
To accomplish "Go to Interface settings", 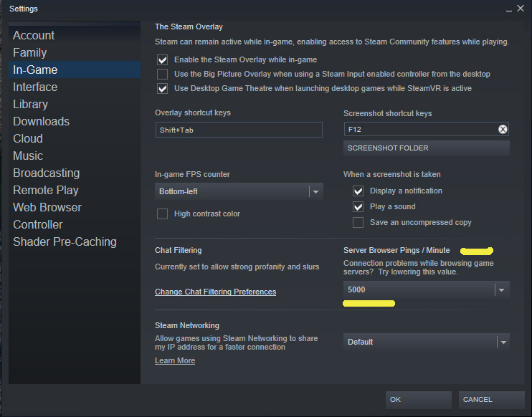I will 75,87.
